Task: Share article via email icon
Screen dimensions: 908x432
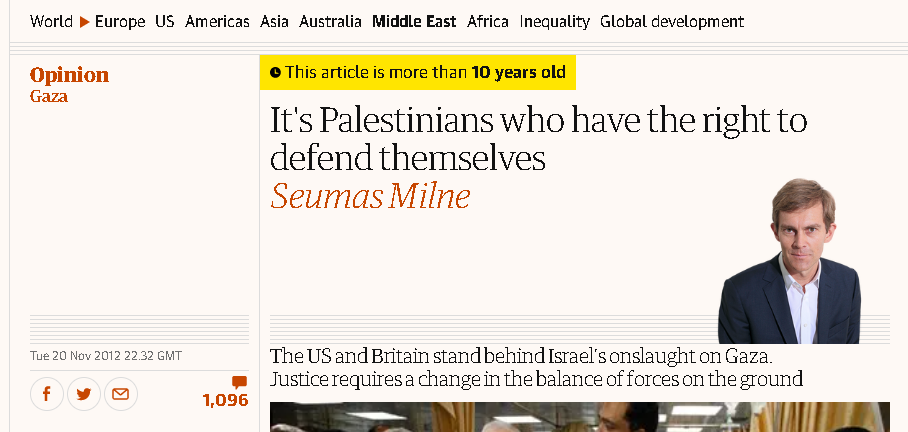Action: [x=120, y=394]
